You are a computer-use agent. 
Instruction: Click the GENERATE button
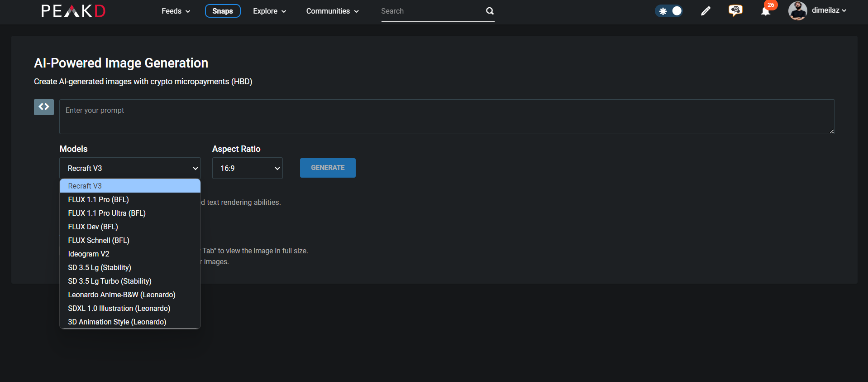[328, 168]
